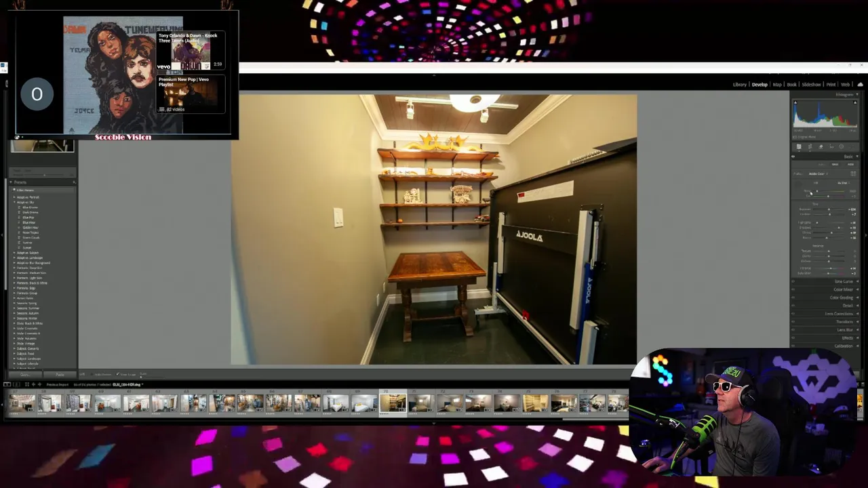Click the B&W treatment button

pyautogui.click(x=835, y=164)
